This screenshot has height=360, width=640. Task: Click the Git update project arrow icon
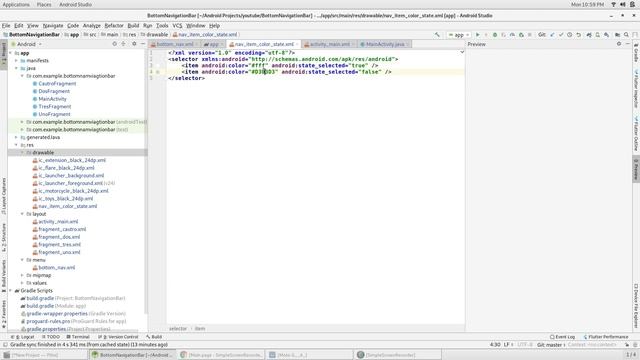[x=552, y=35]
